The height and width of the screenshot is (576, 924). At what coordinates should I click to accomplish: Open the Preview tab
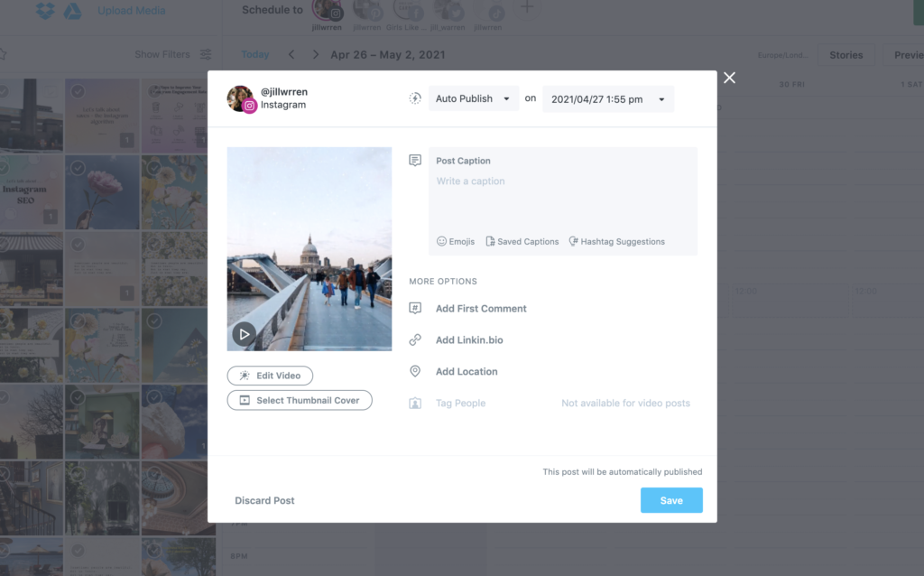(903, 55)
